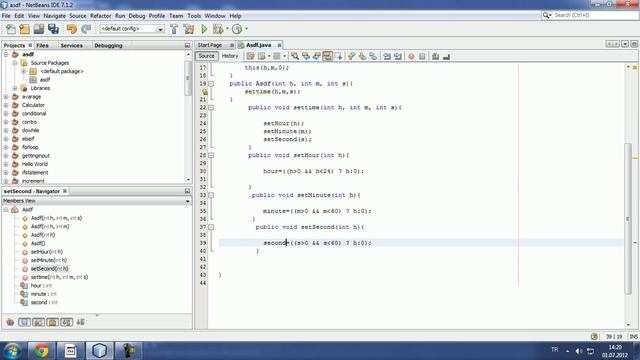Click the Find Previous Occurrence icon

pos(305,56)
